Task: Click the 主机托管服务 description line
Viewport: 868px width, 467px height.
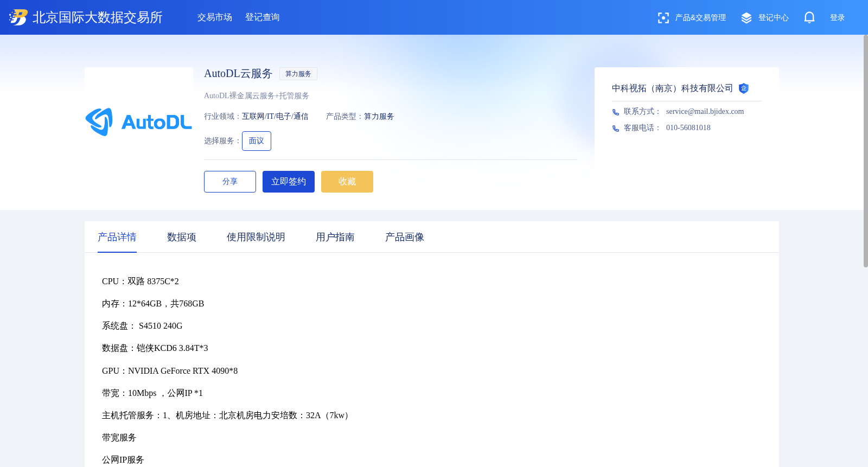Action: pos(227,415)
